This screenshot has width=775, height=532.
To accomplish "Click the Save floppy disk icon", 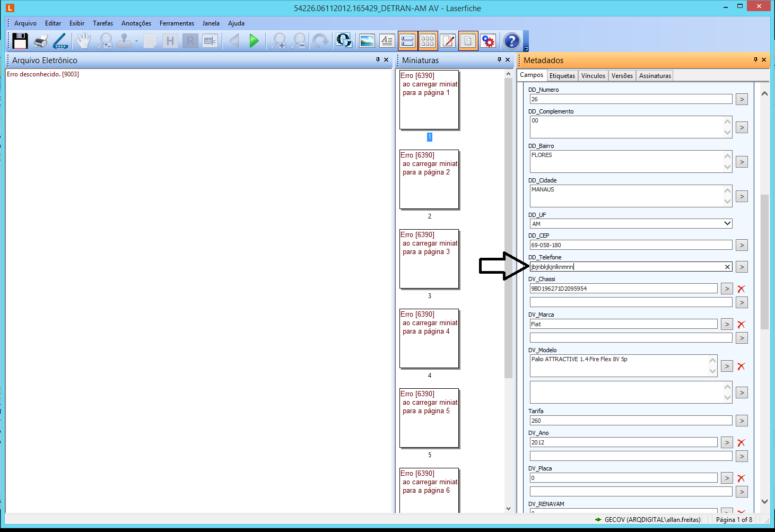I will click(x=20, y=41).
